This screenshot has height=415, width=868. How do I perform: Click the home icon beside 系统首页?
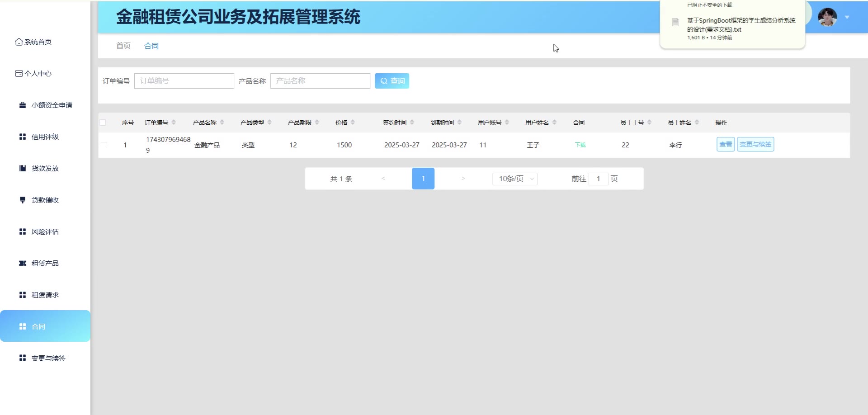tap(19, 42)
